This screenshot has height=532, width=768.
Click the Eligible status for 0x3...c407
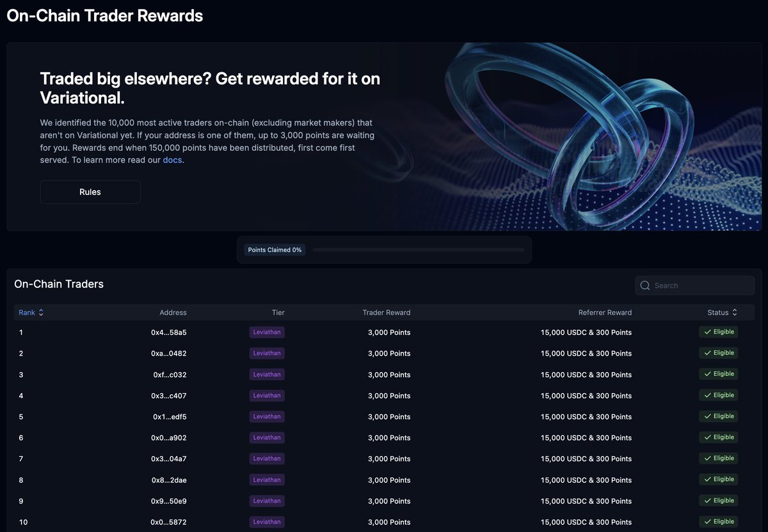pyautogui.click(x=718, y=395)
